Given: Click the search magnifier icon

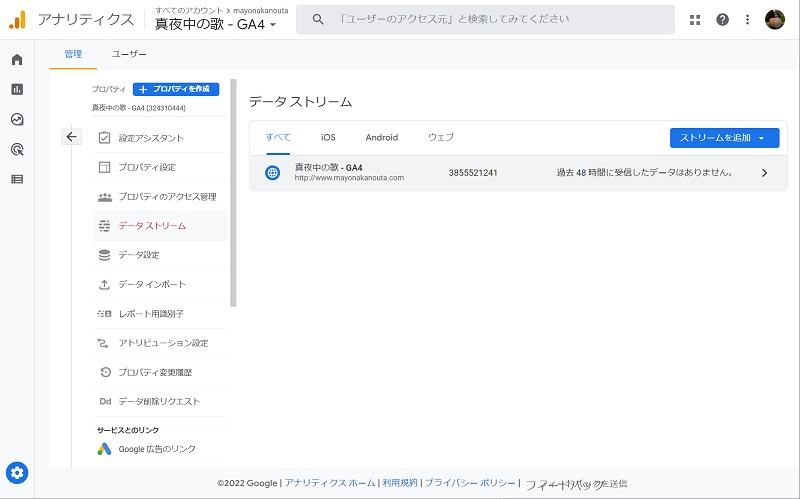Looking at the screenshot, I should [317, 19].
